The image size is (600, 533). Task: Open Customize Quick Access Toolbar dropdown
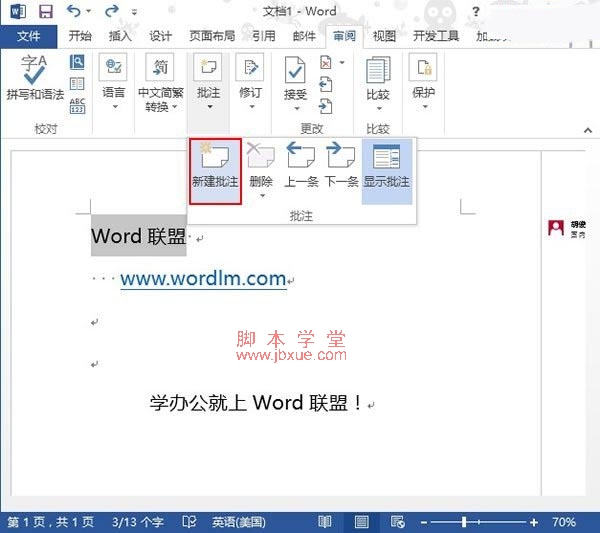[x=134, y=12]
